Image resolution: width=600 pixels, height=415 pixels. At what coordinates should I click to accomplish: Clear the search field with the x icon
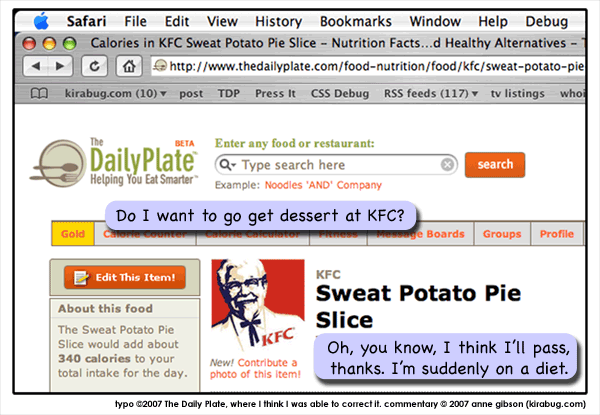[447, 165]
